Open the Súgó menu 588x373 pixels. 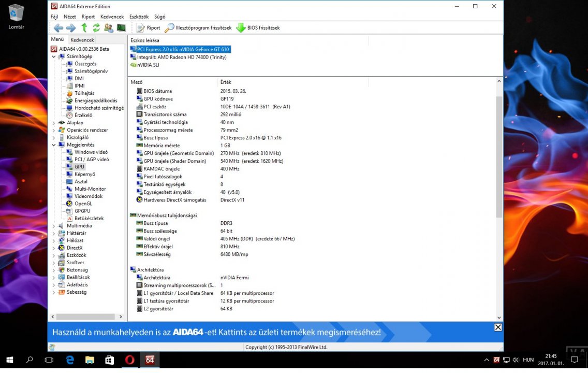(x=160, y=17)
